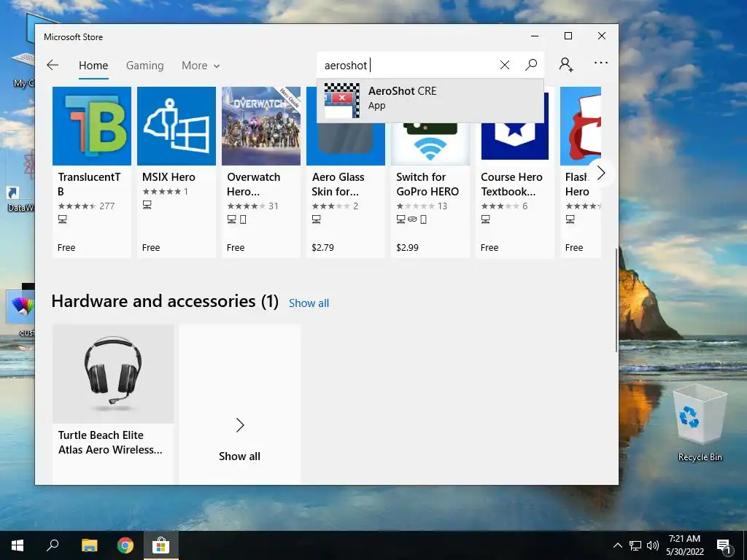The height and width of the screenshot is (560, 747).
Task: Show next apps with the right chevron
Action: (601, 173)
